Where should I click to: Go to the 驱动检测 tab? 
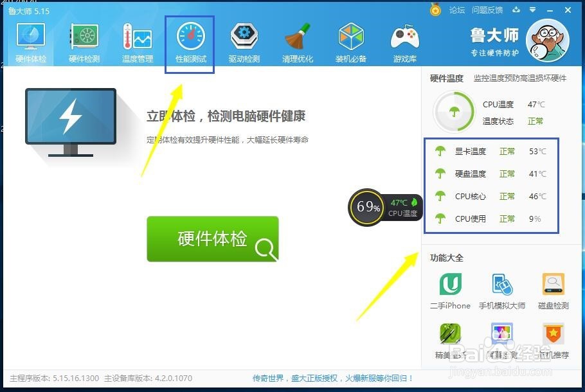244,43
